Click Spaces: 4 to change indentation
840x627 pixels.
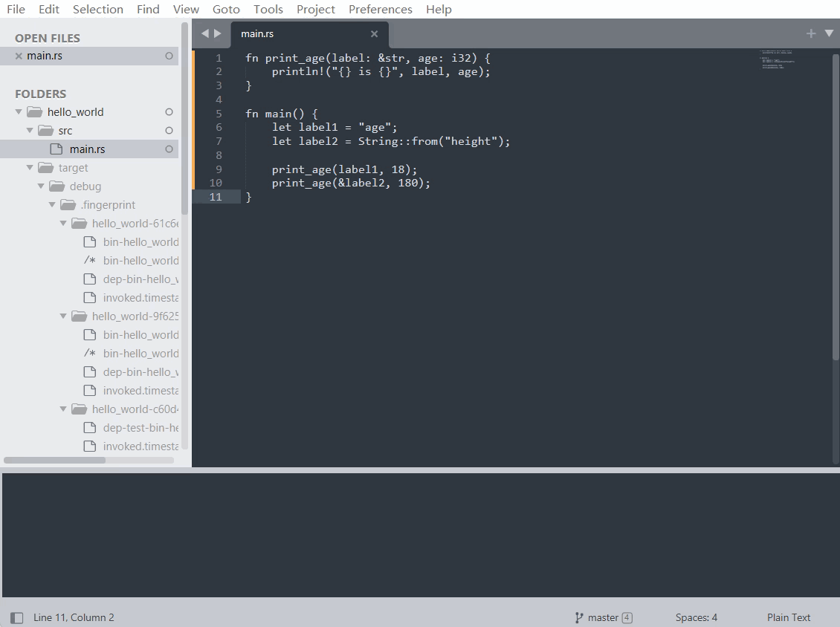(x=696, y=617)
